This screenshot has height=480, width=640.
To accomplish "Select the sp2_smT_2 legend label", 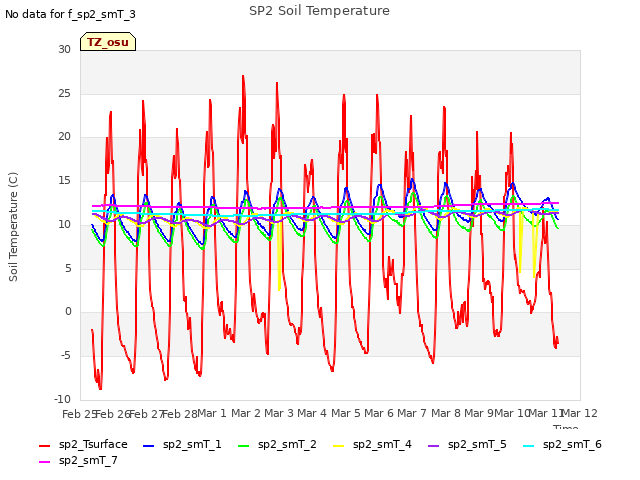I will tap(287, 444).
